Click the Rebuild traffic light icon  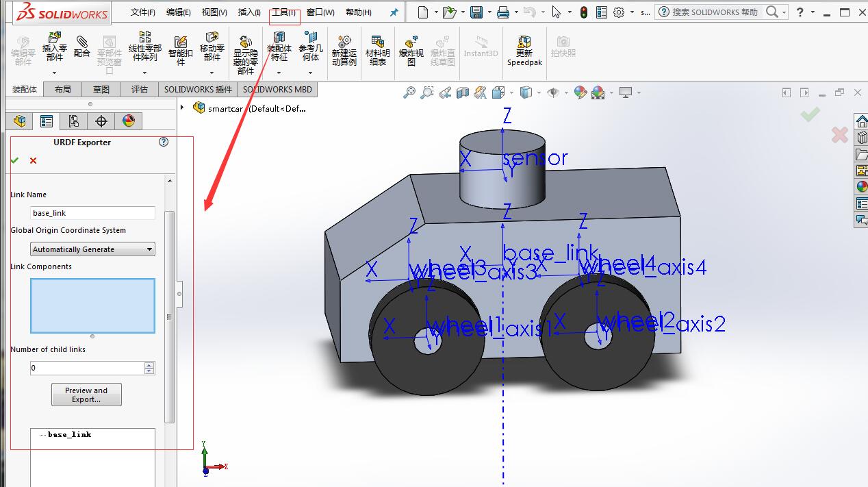[x=584, y=12]
